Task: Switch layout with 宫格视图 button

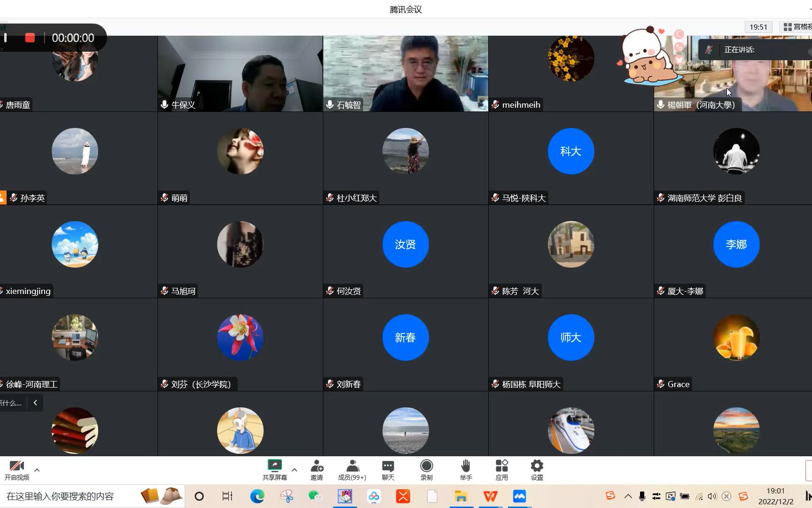Action: tap(797, 27)
